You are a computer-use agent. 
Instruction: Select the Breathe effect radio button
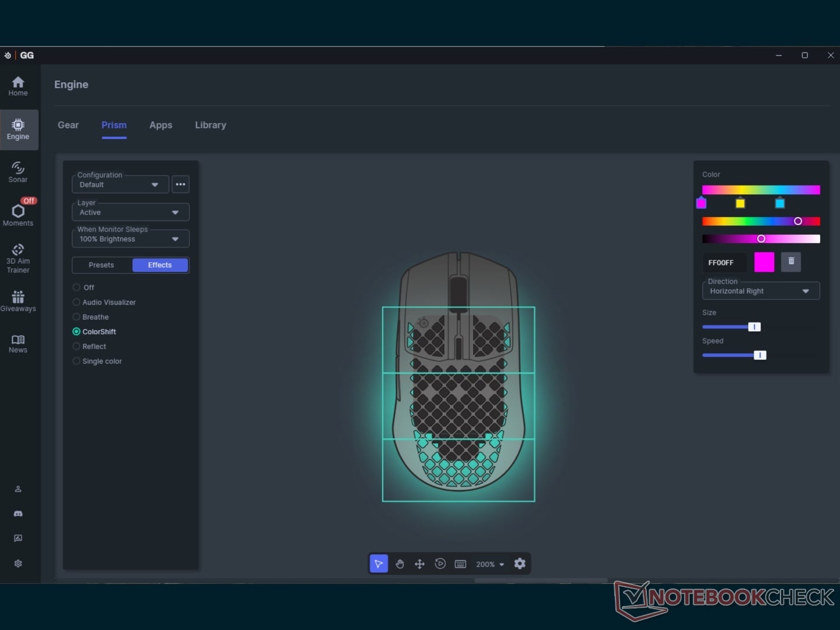pyautogui.click(x=76, y=317)
